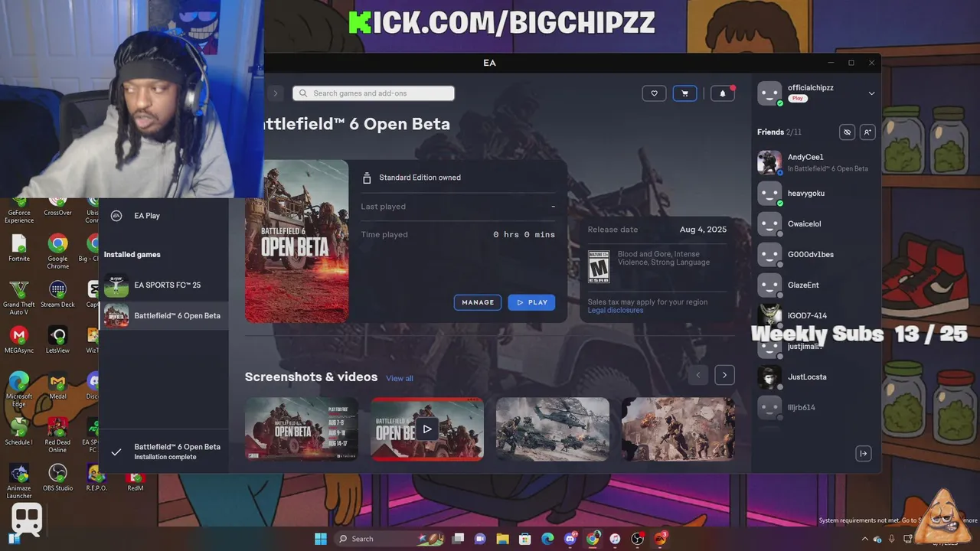The height and width of the screenshot is (551, 980).
Task: Open the MEGAsync desktop icon
Action: point(18,339)
